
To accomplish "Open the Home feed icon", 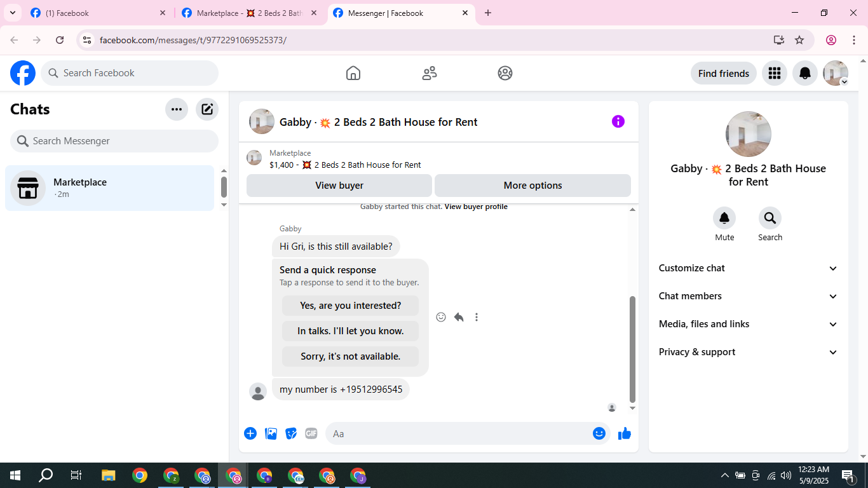I will tap(353, 73).
